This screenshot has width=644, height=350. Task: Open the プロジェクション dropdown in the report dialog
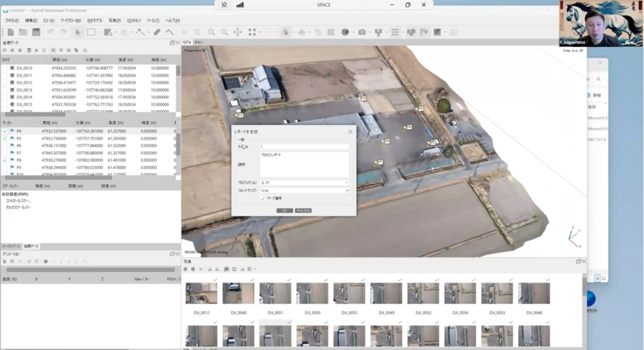[x=347, y=182]
